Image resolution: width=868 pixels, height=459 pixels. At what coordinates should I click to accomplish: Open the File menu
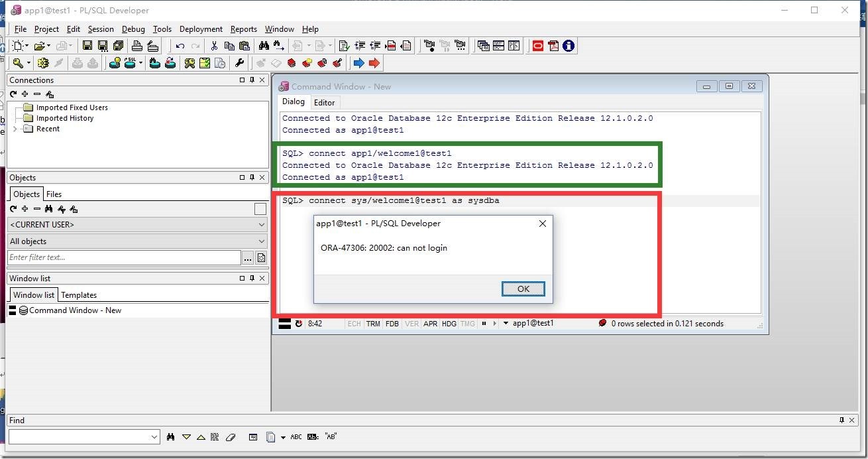click(21, 29)
